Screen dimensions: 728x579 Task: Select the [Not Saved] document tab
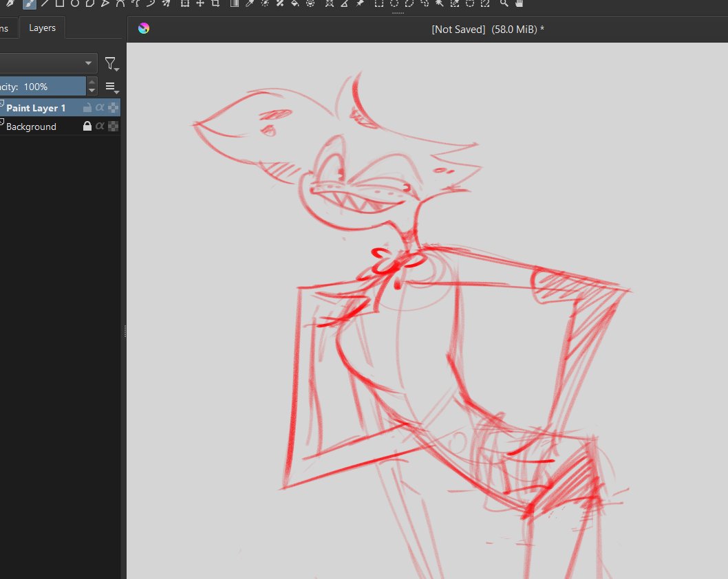(x=487, y=30)
